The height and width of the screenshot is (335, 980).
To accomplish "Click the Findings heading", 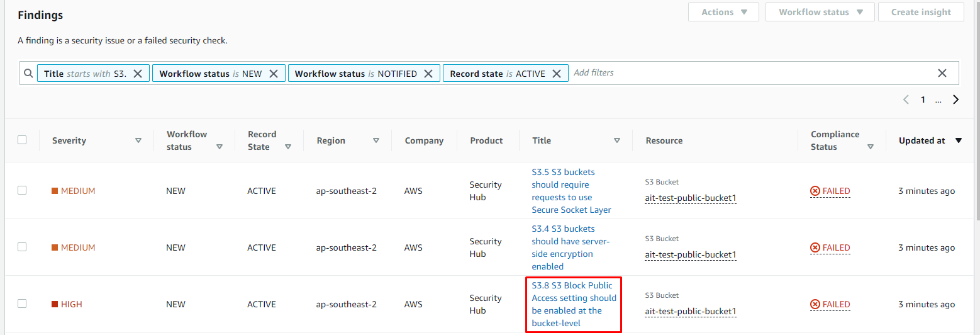I will click(40, 15).
